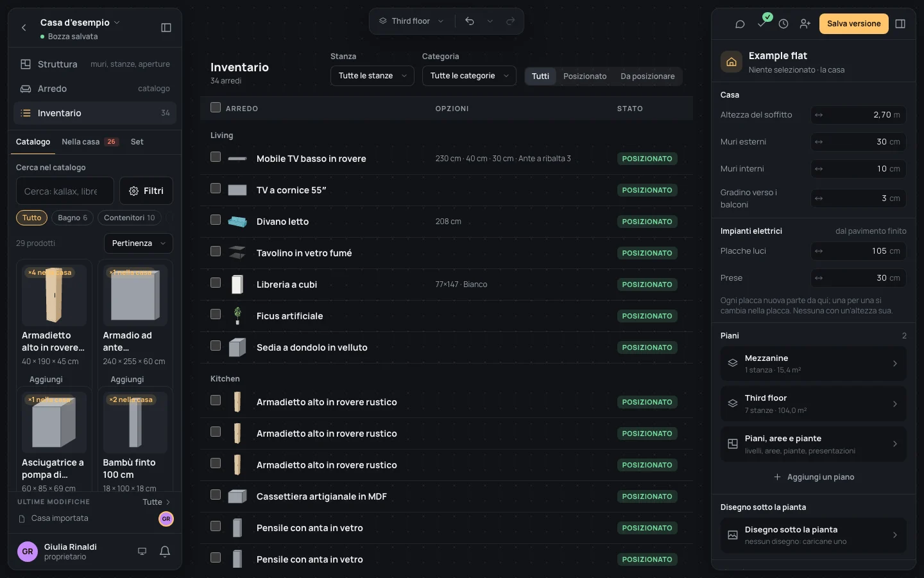Open notifications bell icon
This screenshot has width=924, height=578.
click(165, 551)
